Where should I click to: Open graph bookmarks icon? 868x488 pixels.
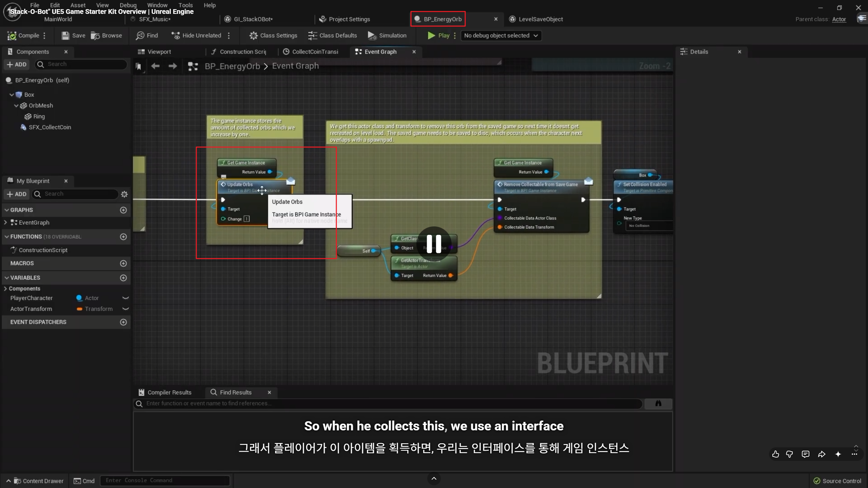[x=139, y=66]
